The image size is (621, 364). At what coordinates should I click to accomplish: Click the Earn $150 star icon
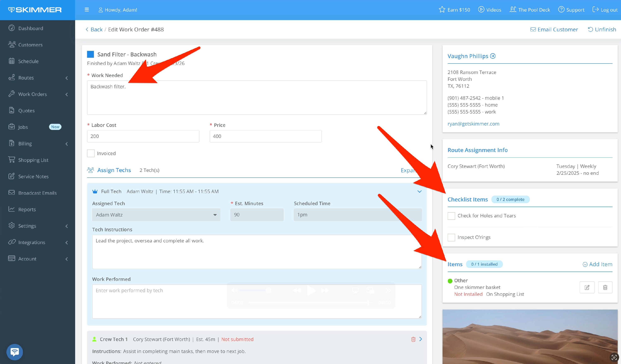point(442,10)
